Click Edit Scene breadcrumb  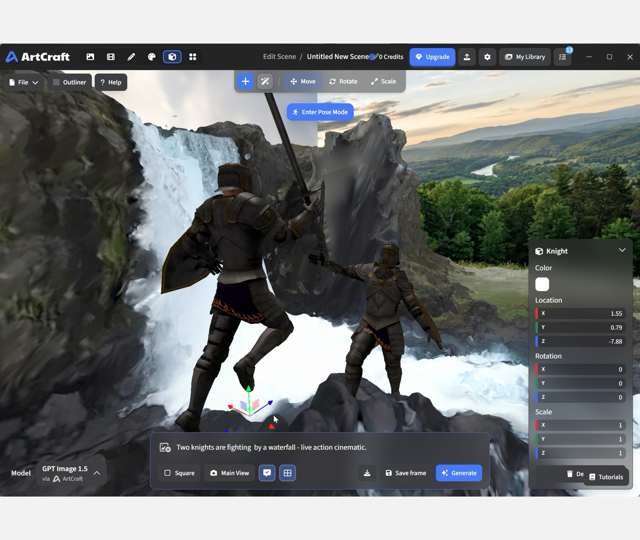tap(279, 57)
